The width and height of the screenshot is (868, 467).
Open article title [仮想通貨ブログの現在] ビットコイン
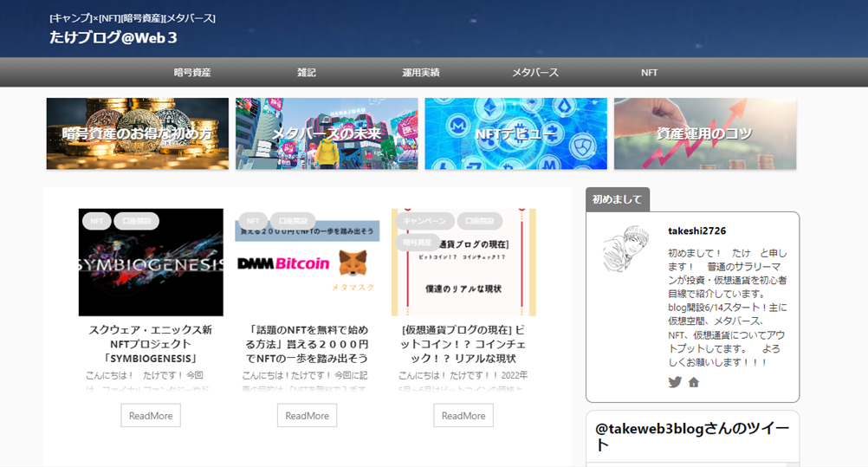[463, 344]
